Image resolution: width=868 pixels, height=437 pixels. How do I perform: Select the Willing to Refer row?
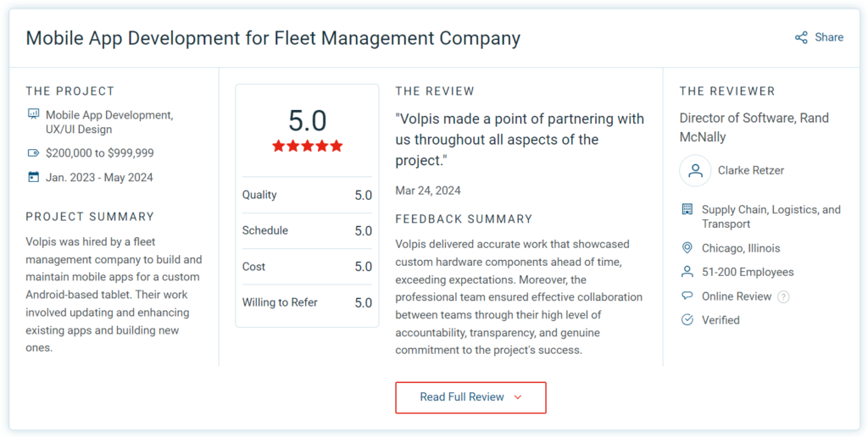307,302
